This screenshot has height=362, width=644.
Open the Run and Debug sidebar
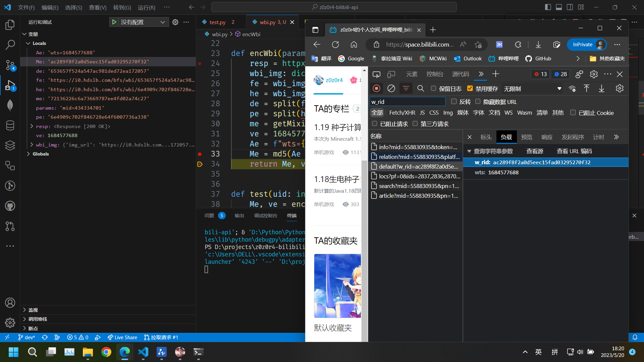[10, 85]
